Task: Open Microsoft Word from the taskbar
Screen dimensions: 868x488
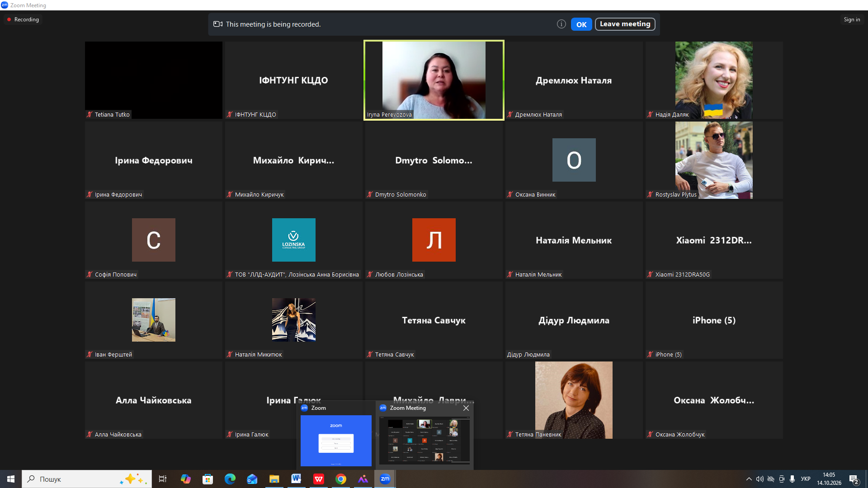Action: pos(297,479)
